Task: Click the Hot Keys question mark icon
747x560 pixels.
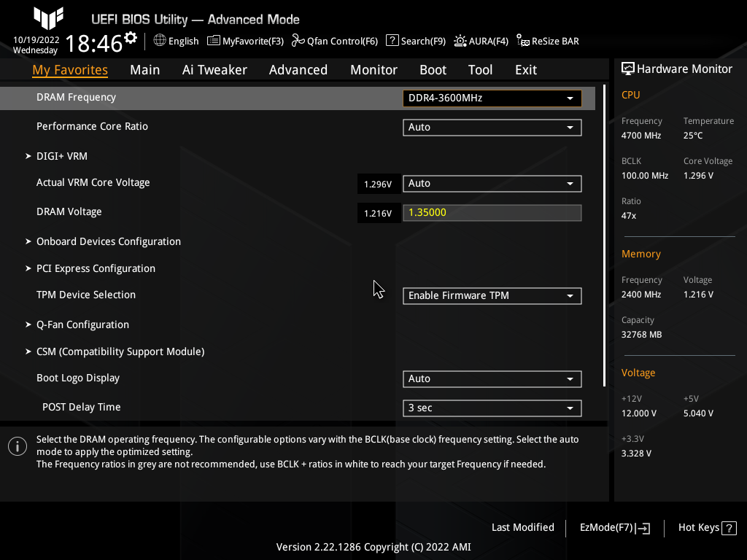Action: [x=729, y=528]
